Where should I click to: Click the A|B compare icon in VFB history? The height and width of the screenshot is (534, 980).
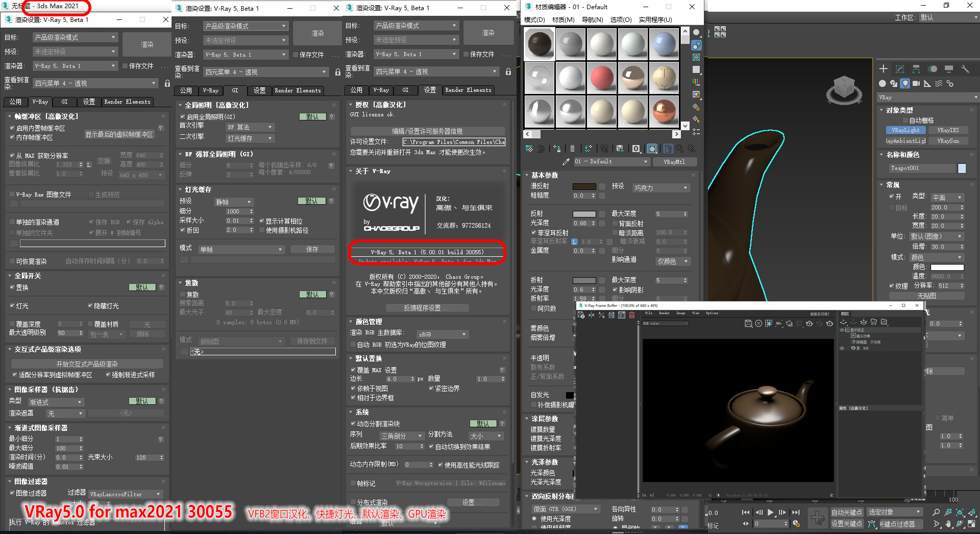(x=591, y=315)
